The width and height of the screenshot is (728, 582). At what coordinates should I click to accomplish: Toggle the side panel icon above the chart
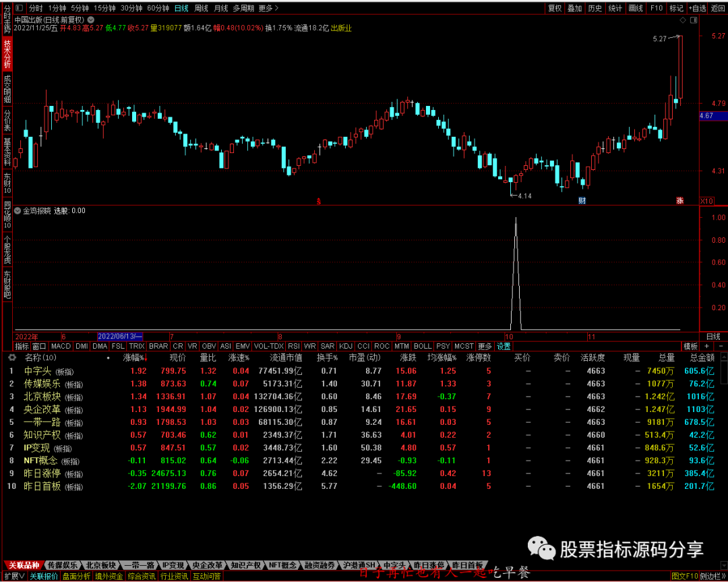694,20
